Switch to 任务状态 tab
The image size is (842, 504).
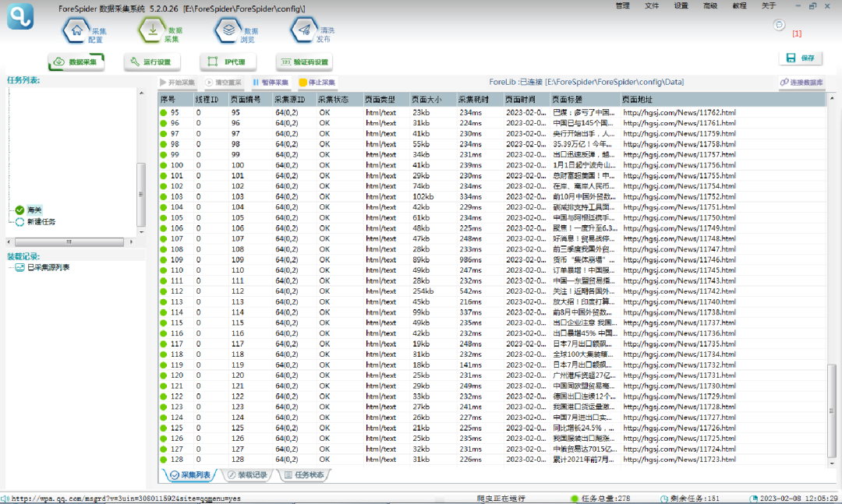coord(304,475)
